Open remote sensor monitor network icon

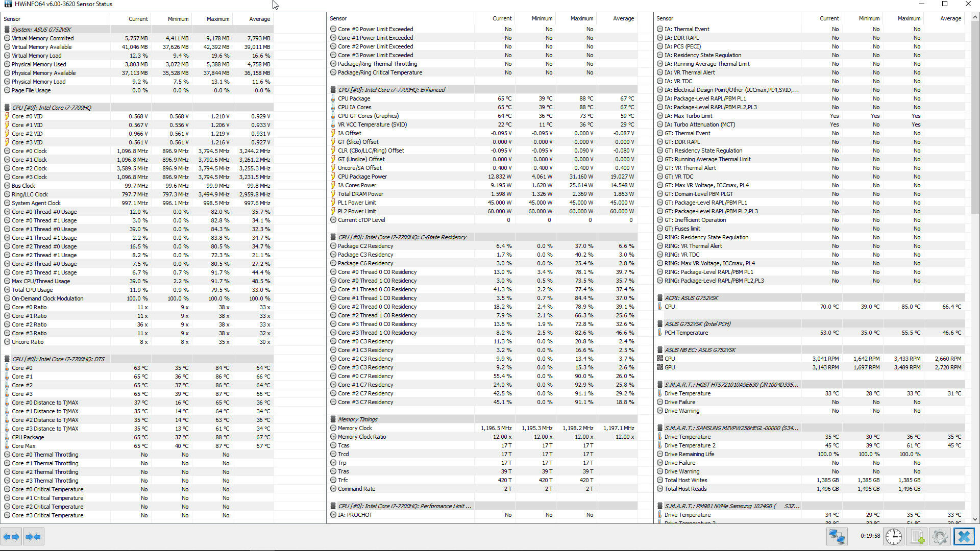837,537
